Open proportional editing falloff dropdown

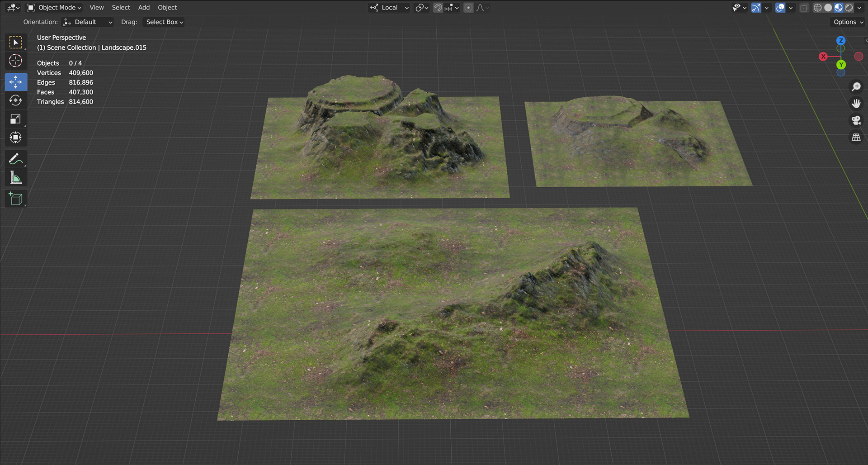pyautogui.click(x=482, y=8)
